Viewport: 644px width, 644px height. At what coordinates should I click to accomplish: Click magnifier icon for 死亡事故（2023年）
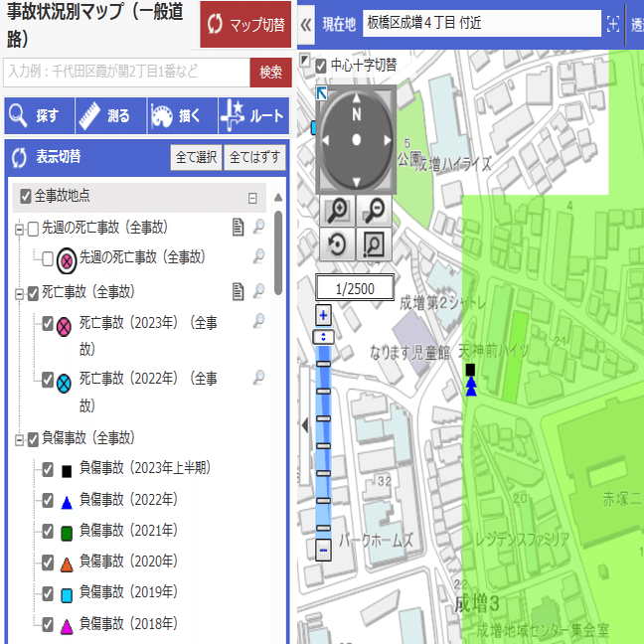(x=258, y=320)
